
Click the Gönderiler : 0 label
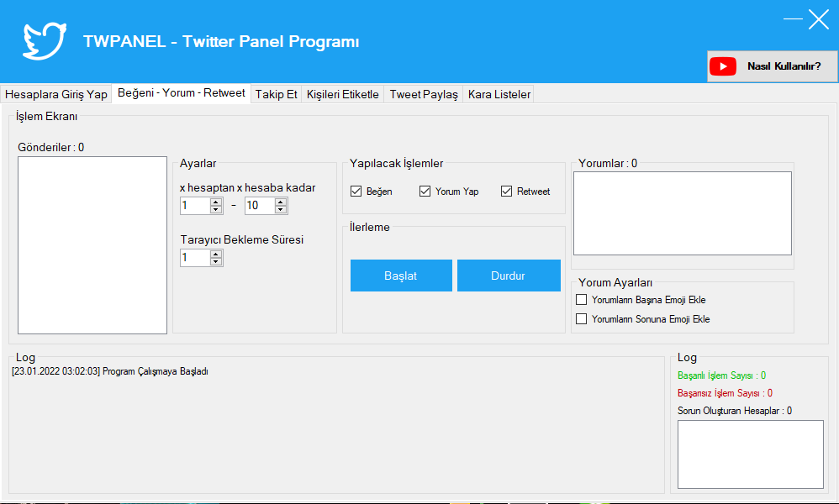[x=50, y=148]
